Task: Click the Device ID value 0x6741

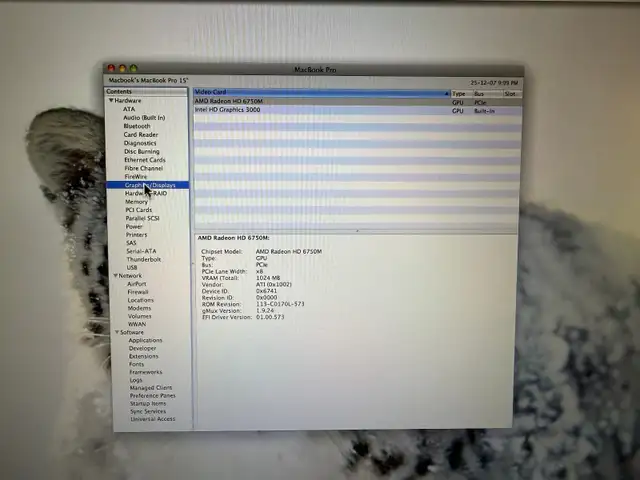Action: 267,291
